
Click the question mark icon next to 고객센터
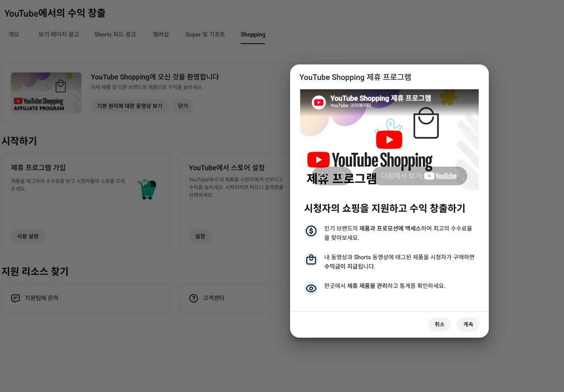click(x=193, y=298)
